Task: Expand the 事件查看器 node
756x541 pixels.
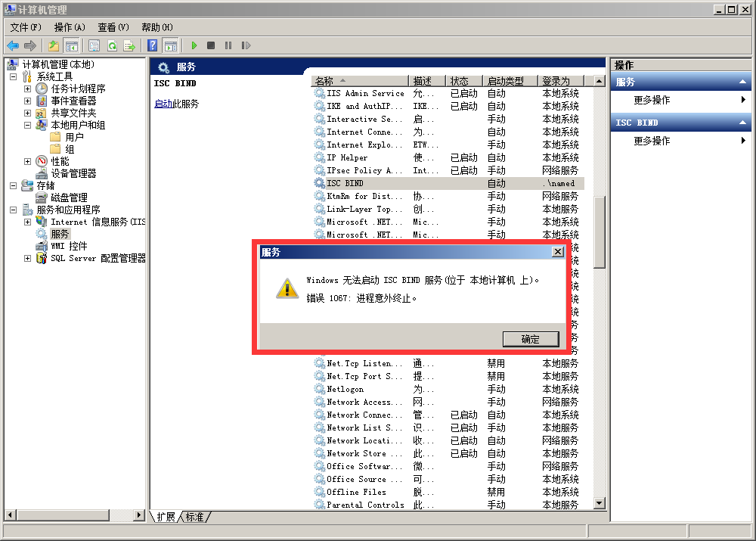Action: pyautogui.click(x=27, y=101)
